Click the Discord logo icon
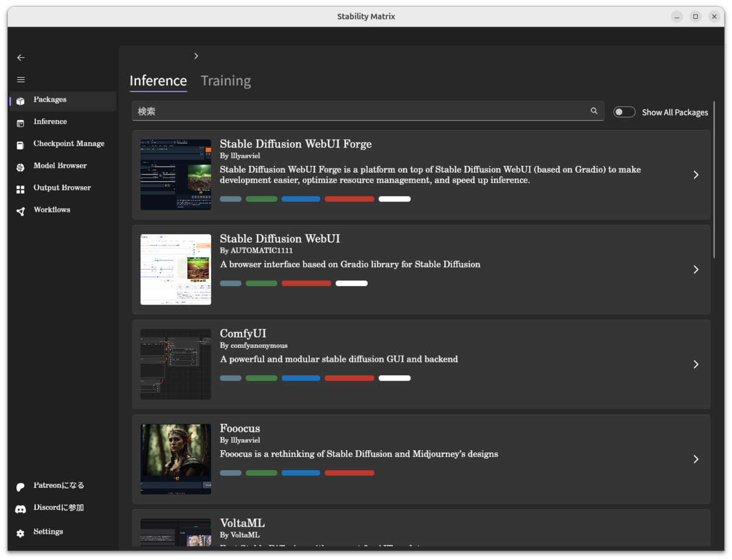The width and height of the screenshot is (732, 560). pos(21,509)
